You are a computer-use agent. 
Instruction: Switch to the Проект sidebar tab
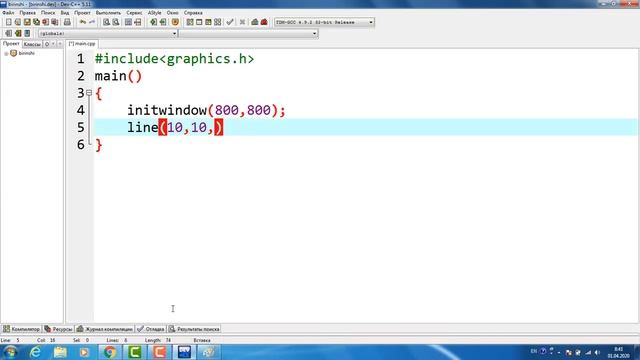[x=11, y=44]
